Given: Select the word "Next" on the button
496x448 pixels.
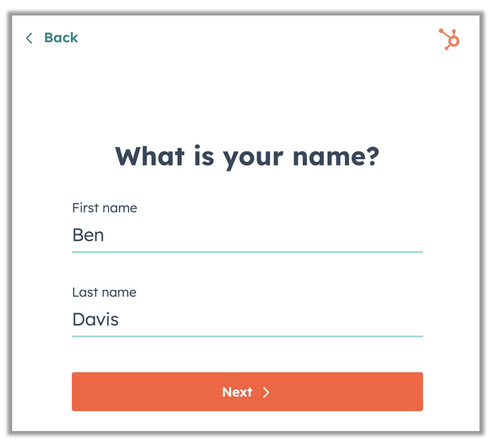Looking at the screenshot, I should point(237,392).
